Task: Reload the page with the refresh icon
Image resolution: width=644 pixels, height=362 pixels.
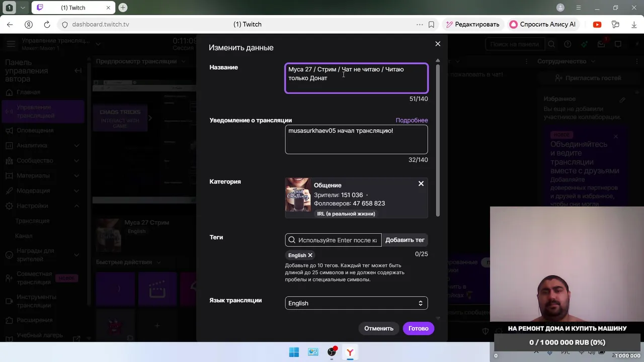Action: (47, 24)
